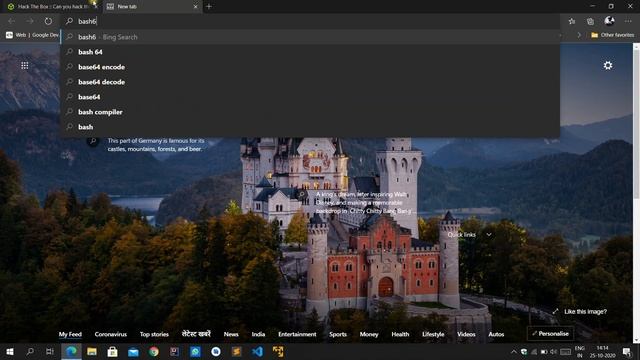Refresh the current page
This screenshot has width=640, height=360.
48,21
